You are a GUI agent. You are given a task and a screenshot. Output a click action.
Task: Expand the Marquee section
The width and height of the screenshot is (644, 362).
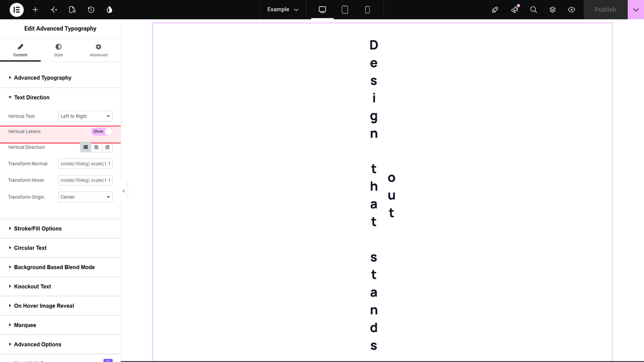pyautogui.click(x=60, y=325)
